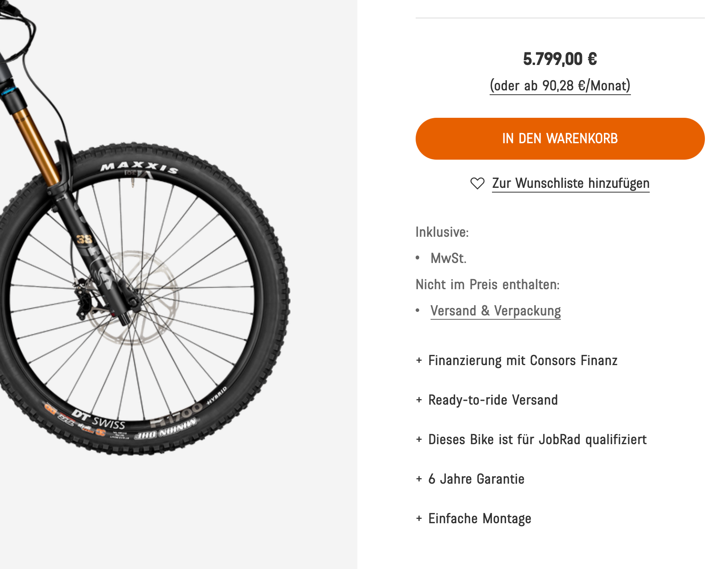The image size is (728, 569).
Task: Click the 5.799,00 € price text
Action: 560,59
